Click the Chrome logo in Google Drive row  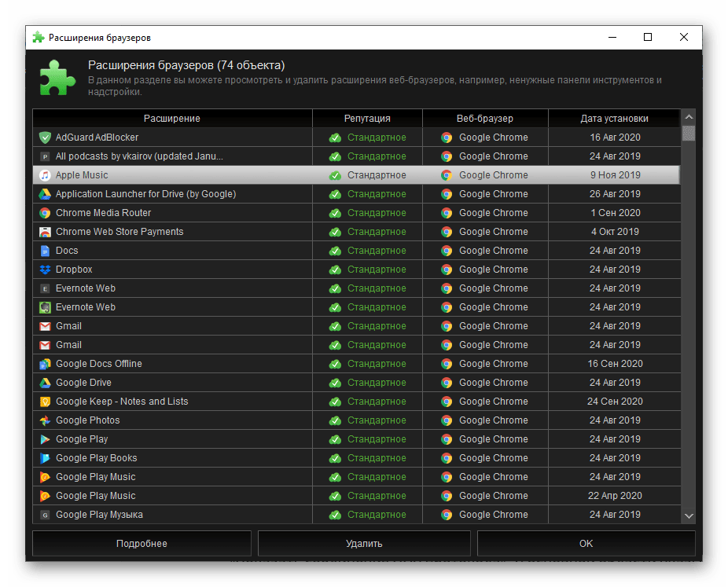click(447, 383)
